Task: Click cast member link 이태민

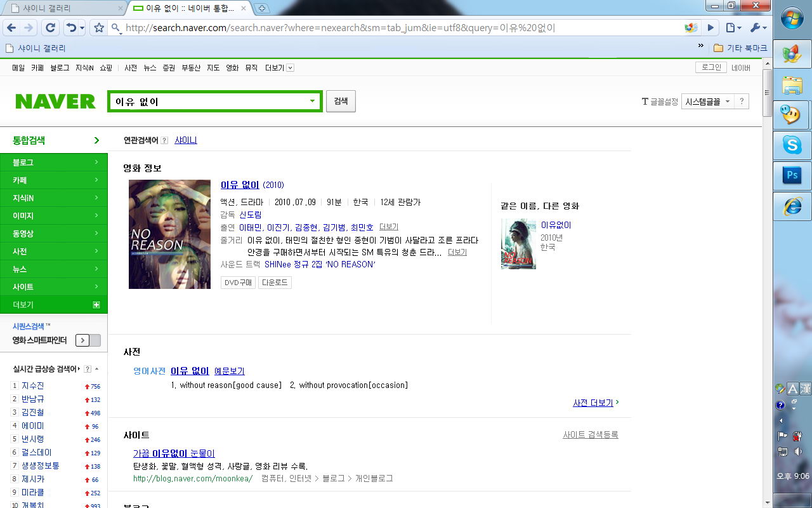Action: [x=250, y=227]
